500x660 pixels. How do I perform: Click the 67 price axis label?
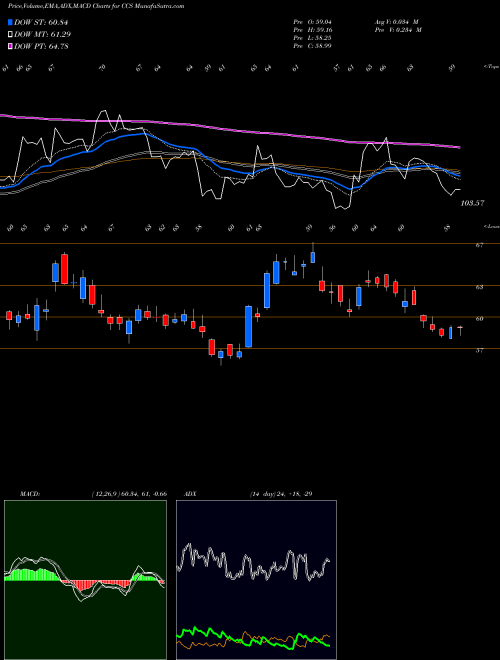[479, 245]
